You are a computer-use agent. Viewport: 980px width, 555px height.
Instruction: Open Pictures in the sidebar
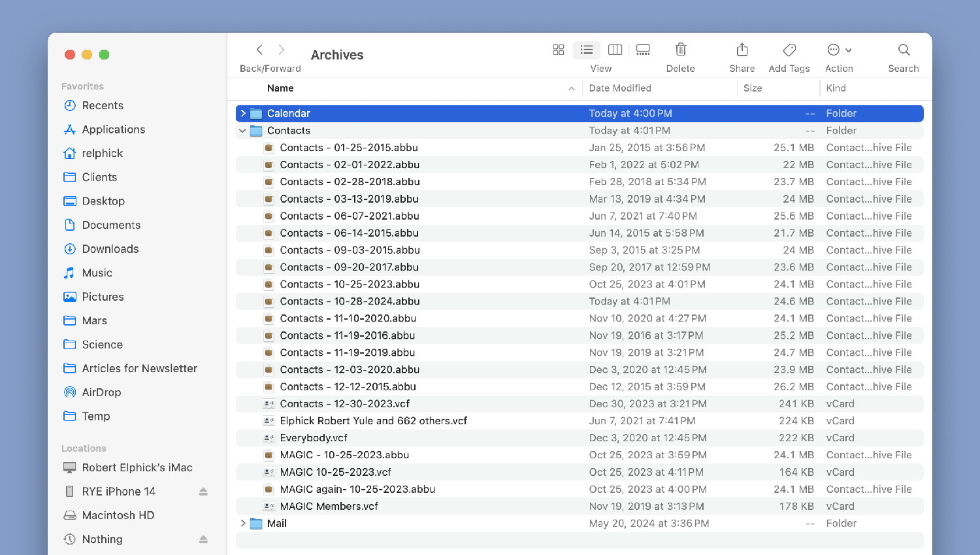(103, 297)
